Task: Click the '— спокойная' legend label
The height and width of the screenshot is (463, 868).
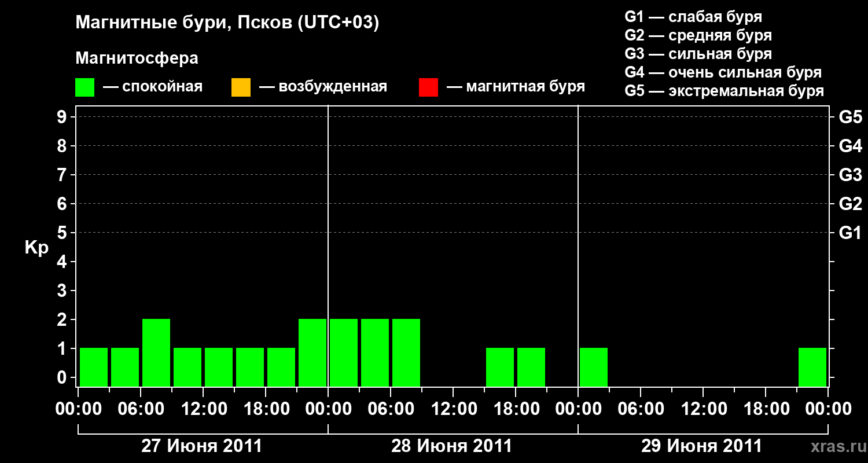Action: (x=153, y=87)
